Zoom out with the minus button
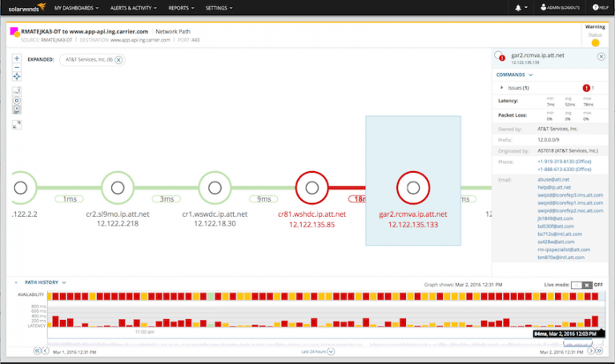This screenshot has height=364, width=615. tap(17, 67)
